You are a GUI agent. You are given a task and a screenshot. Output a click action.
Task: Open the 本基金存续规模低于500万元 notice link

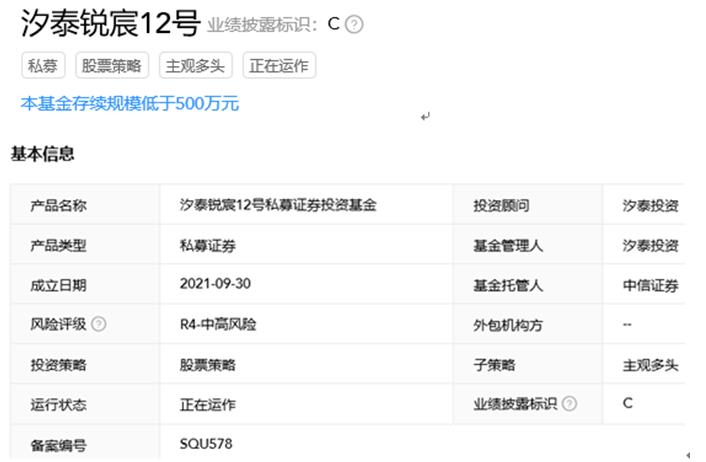tap(130, 104)
